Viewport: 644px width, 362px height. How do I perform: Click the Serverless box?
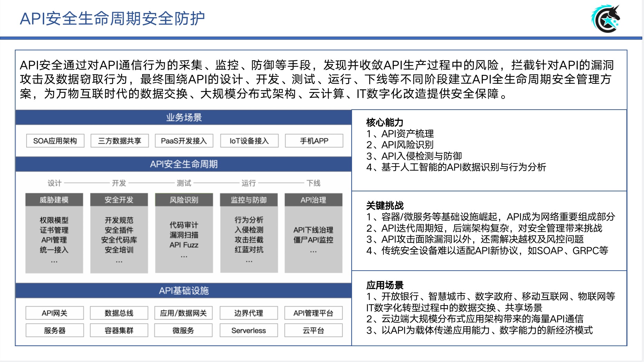[x=249, y=330]
